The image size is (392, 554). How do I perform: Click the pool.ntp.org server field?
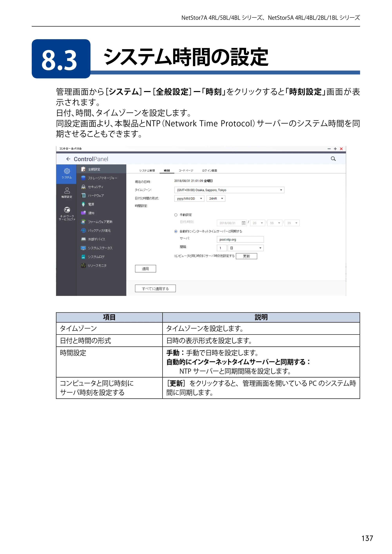(240, 239)
